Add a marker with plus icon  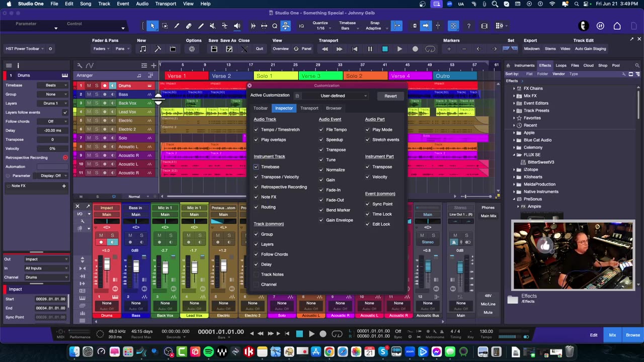click(x=449, y=49)
